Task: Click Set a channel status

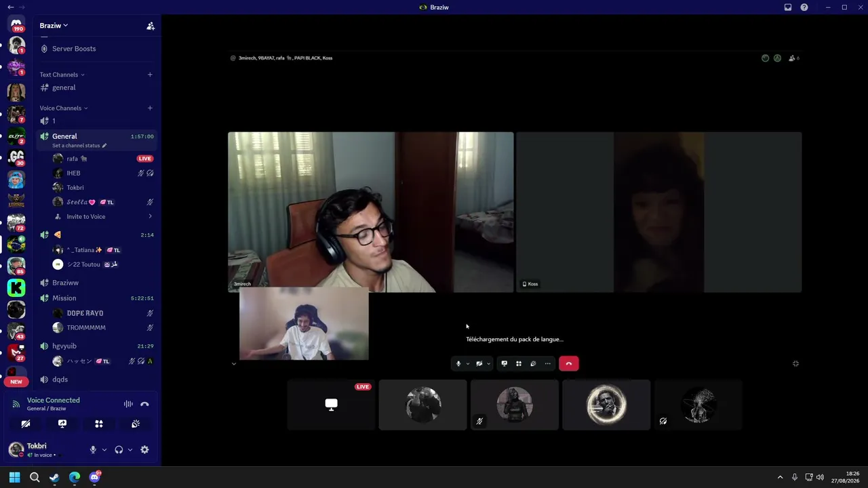Action: tap(79, 146)
